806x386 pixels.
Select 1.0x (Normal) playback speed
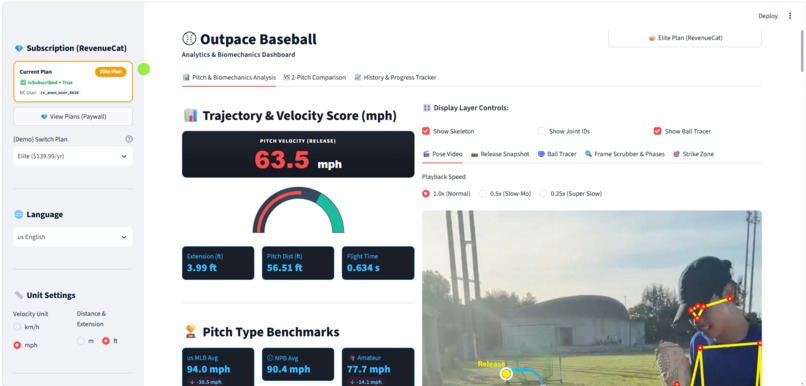coord(426,194)
